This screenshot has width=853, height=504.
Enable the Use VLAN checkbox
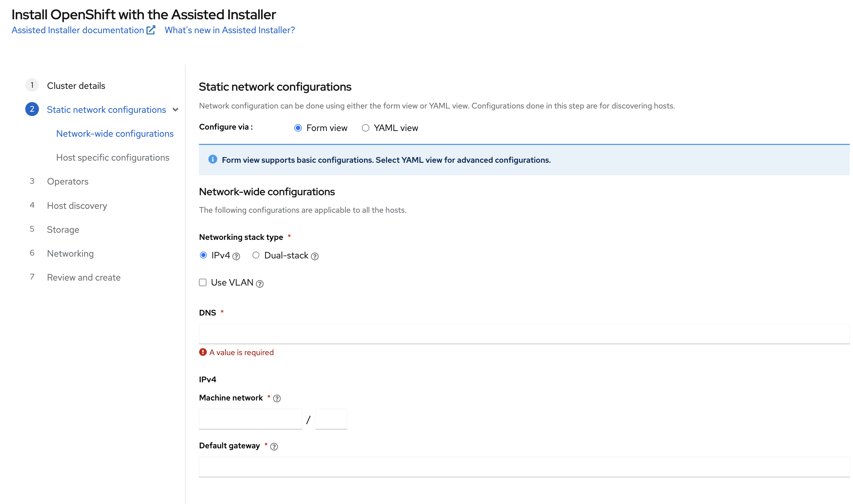coord(203,283)
